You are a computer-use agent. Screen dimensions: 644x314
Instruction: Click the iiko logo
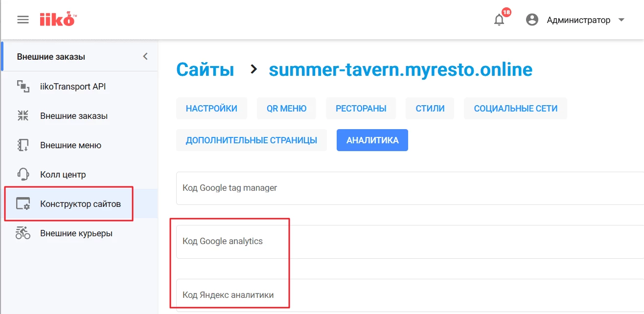click(x=58, y=20)
